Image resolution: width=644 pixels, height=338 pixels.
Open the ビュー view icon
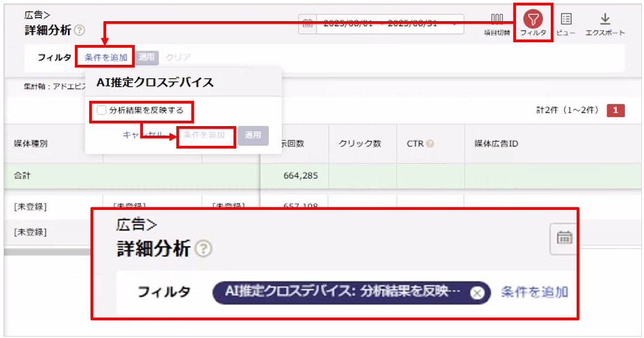pyautogui.click(x=566, y=19)
